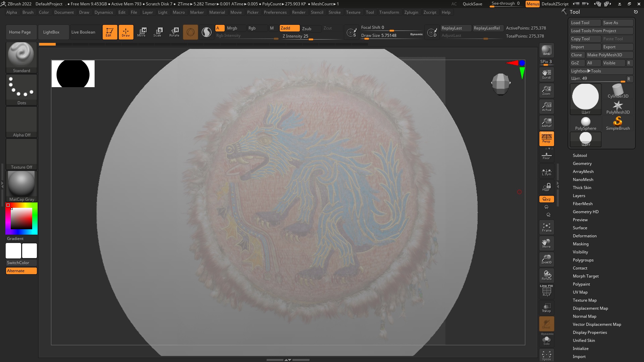644x362 pixels.
Task: Toggle local symmetry L.Sym
Action: click(x=546, y=172)
